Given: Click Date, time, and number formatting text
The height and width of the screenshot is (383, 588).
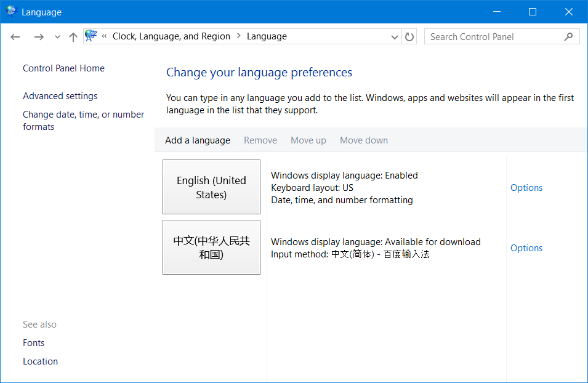Looking at the screenshot, I should click(x=342, y=200).
